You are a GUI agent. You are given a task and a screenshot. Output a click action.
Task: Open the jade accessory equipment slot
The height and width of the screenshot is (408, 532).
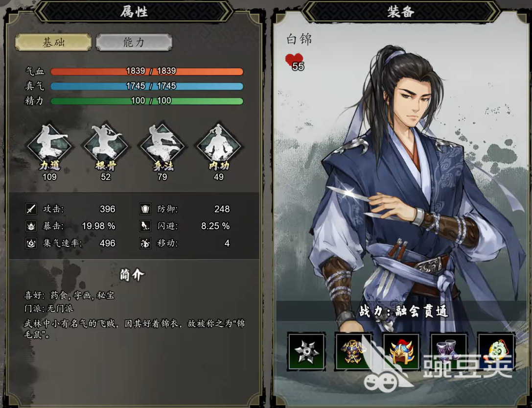[496, 351]
